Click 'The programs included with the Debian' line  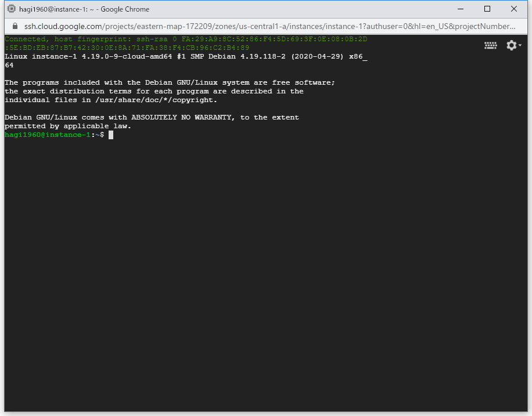[170, 83]
